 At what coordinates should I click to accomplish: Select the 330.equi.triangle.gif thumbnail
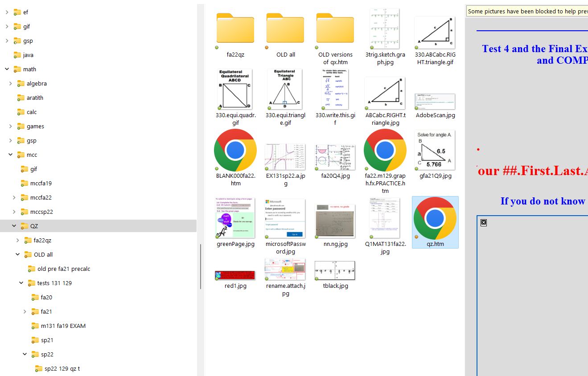click(x=285, y=89)
